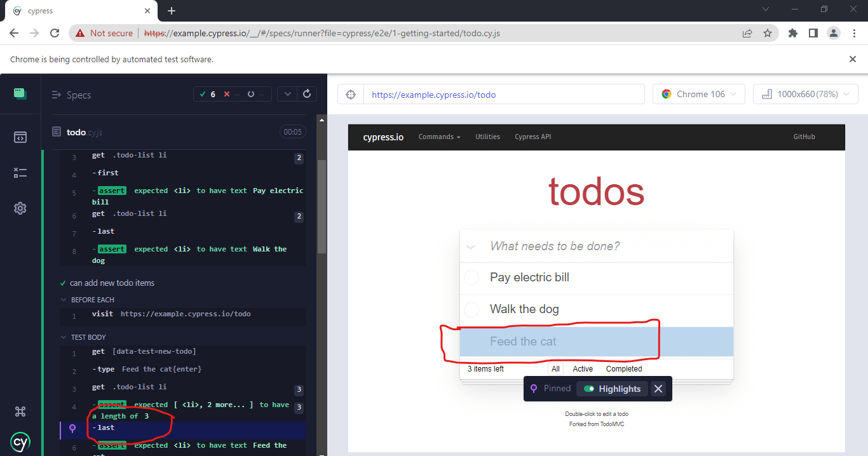This screenshot has width=868, height=456.
Task: Click the 3 items left counter
Action: [485, 369]
